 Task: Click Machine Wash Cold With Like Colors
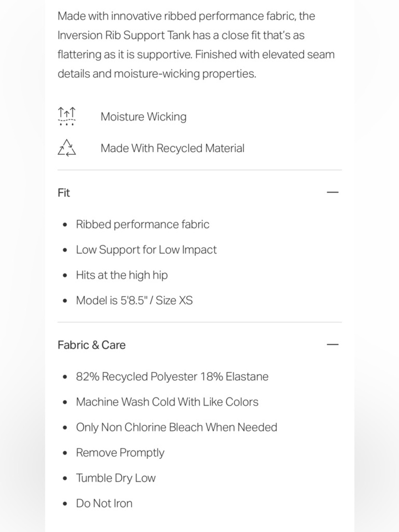point(167,402)
